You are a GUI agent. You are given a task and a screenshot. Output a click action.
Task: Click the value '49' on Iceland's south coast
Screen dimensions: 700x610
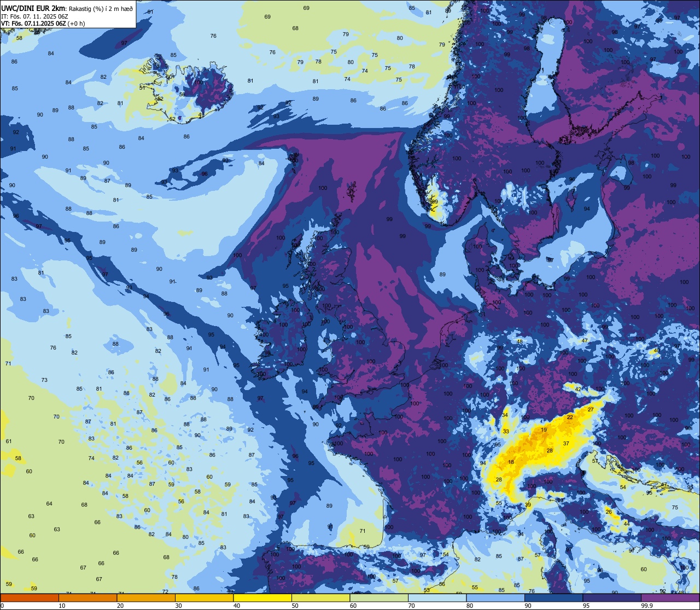click(201, 115)
